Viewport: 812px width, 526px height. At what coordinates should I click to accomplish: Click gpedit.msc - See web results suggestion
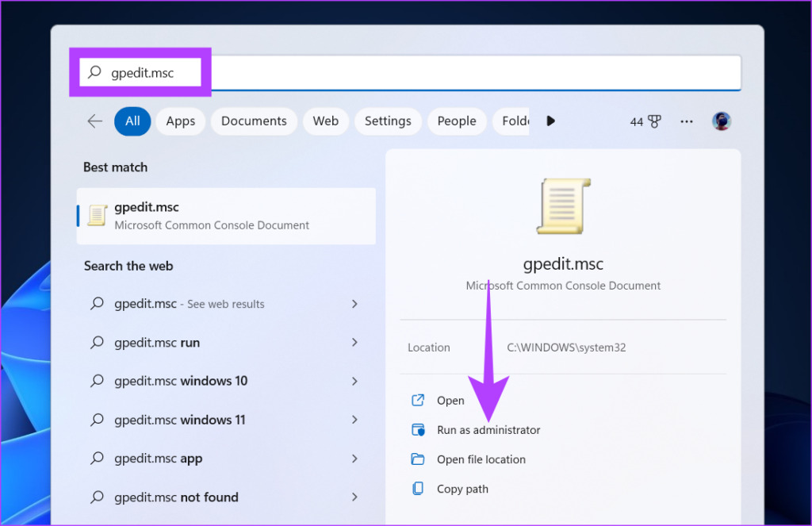(189, 304)
